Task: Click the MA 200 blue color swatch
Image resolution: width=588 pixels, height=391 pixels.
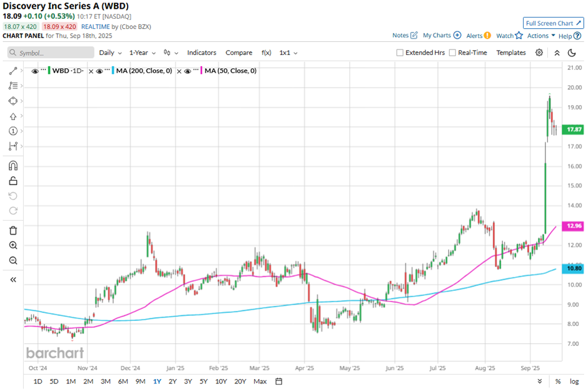Action: coord(113,71)
